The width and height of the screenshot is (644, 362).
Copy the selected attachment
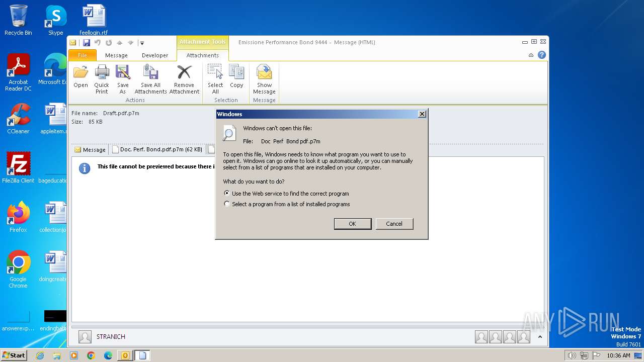pos(236,77)
